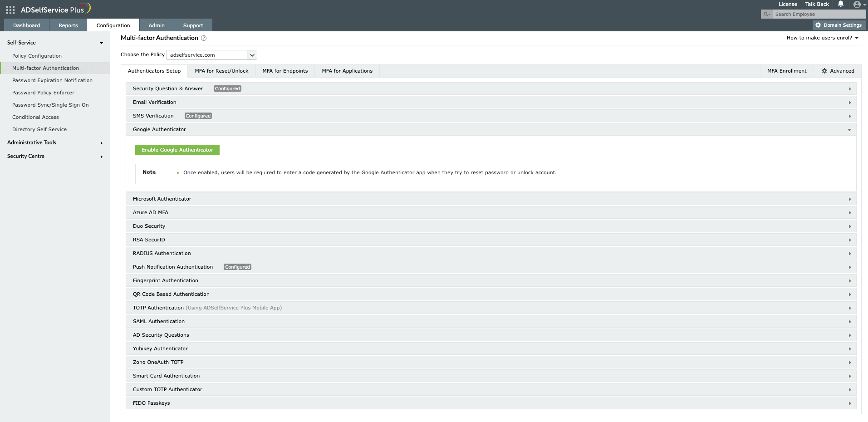Open Advanced MFA settings
Image resolution: width=868 pixels, height=422 pixels.
[x=838, y=71]
